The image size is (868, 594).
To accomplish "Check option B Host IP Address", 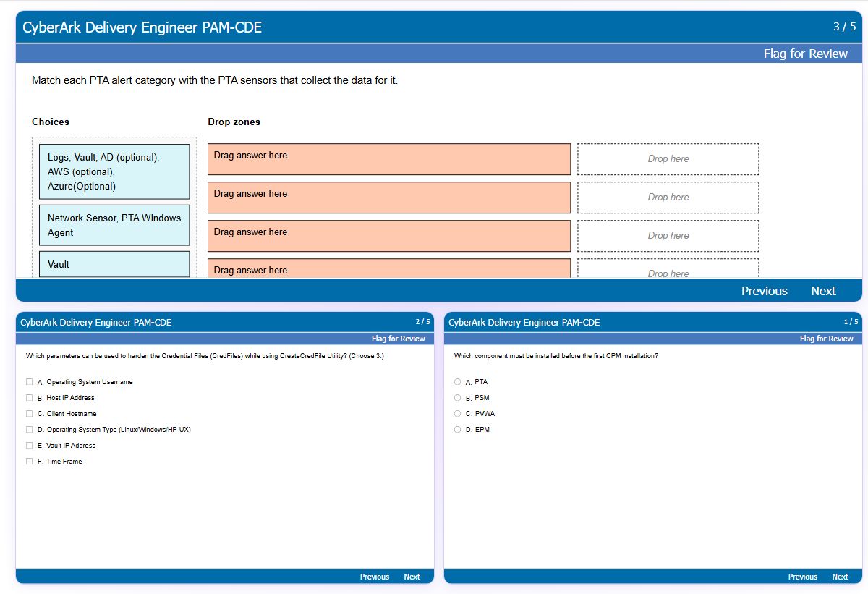I will pyautogui.click(x=29, y=398).
